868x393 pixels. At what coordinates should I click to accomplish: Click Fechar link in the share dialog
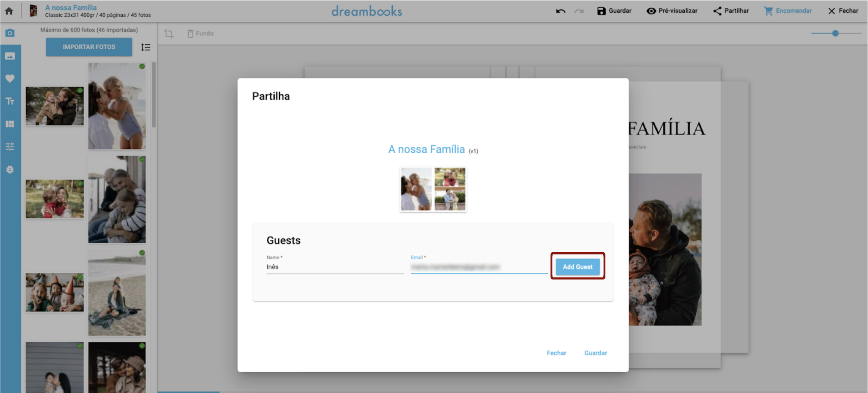[556, 353]
